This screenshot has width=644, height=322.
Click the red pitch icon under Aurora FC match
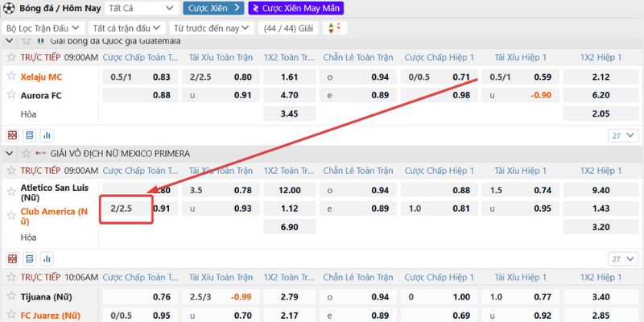(12, 135)
